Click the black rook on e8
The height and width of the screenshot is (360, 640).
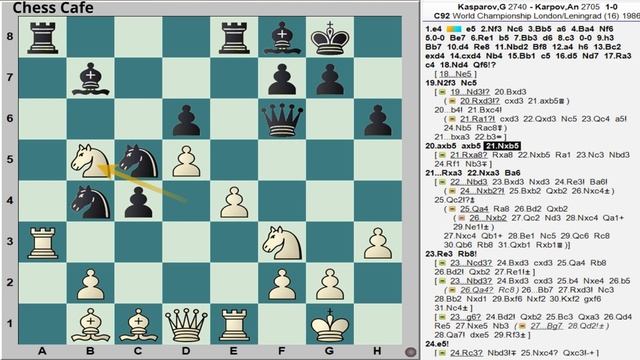tap(234, 38)
